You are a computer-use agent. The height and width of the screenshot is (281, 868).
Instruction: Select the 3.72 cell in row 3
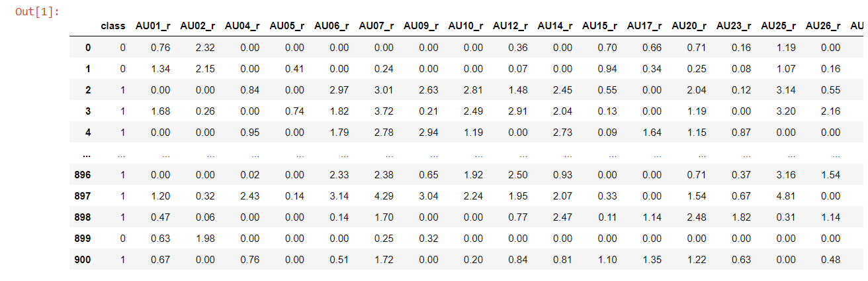coord(385,111)
